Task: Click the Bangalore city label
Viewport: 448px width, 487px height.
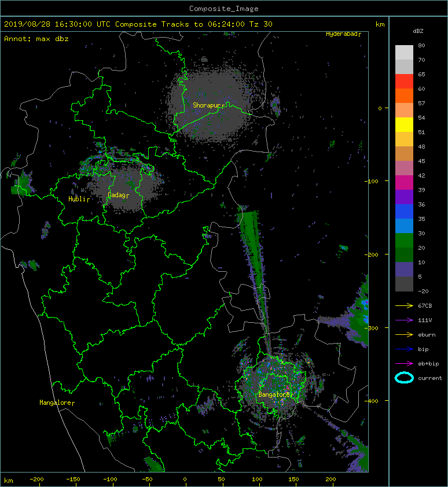Action: click(274, 394)
